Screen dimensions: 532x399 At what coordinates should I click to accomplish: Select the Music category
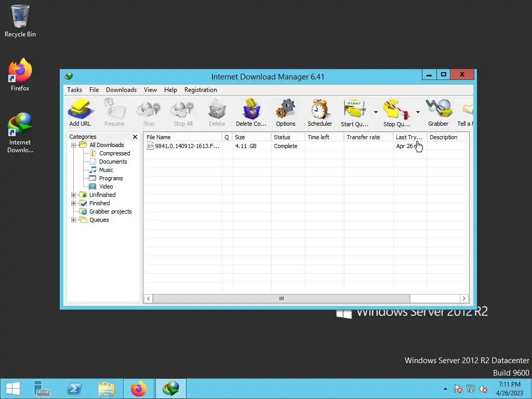[x=106, y=170]
